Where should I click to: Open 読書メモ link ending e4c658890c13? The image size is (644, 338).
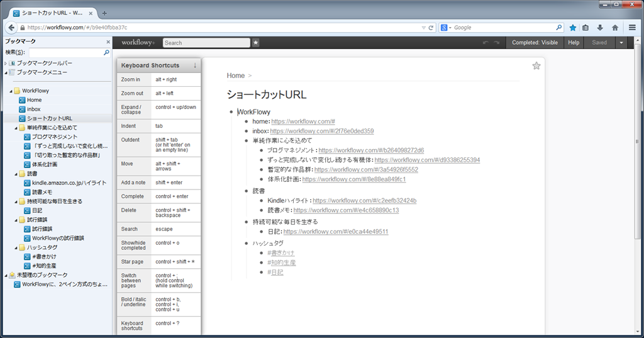tap(347, 210)
